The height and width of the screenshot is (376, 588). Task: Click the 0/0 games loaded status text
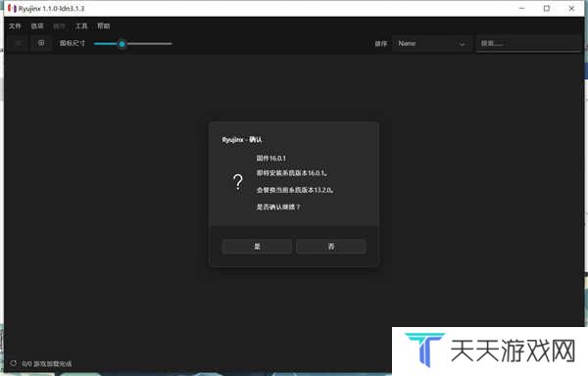[x=47, y=363]
